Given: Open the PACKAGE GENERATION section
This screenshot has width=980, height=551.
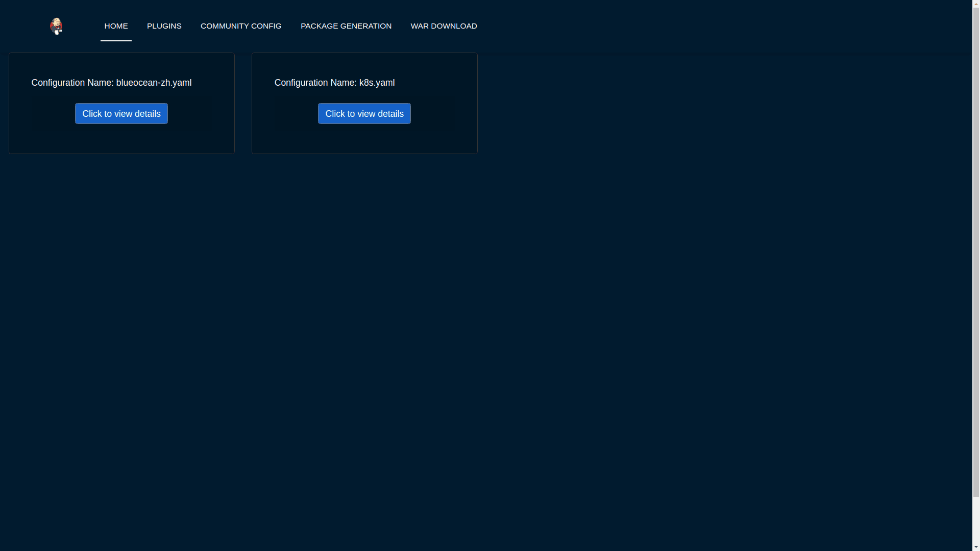Looking at the screenshot, I should [x=346, y=26].
